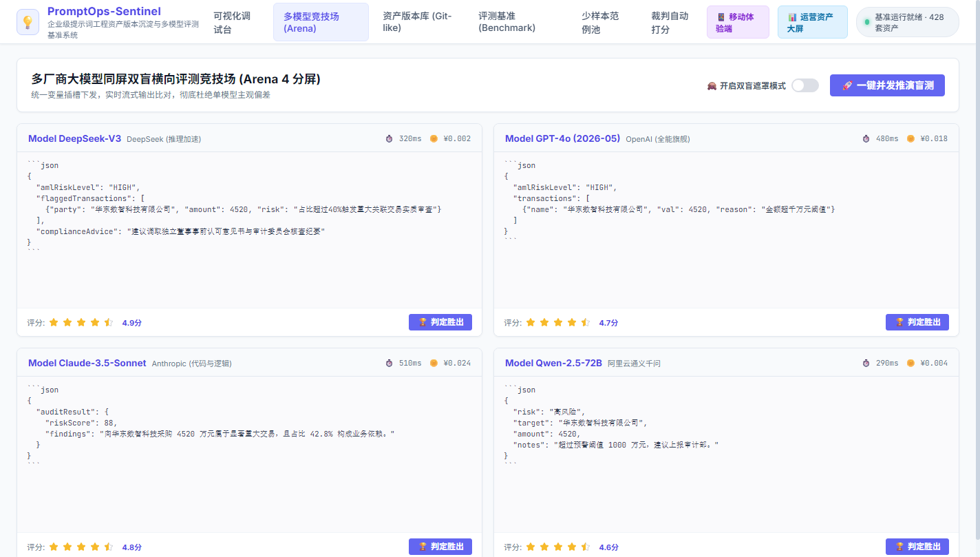Click the 290ms latency value
Viewport: 980px width, 557px height.
[887, 363]
